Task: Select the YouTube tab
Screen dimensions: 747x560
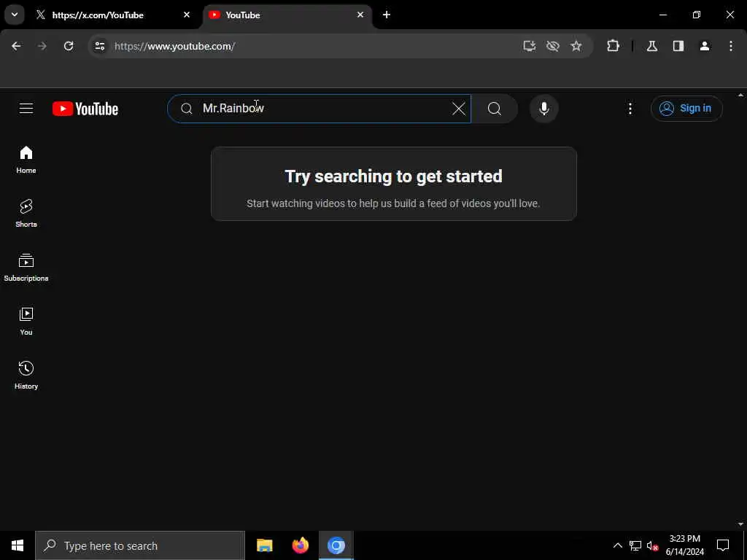Action: [x=287, y=15]
